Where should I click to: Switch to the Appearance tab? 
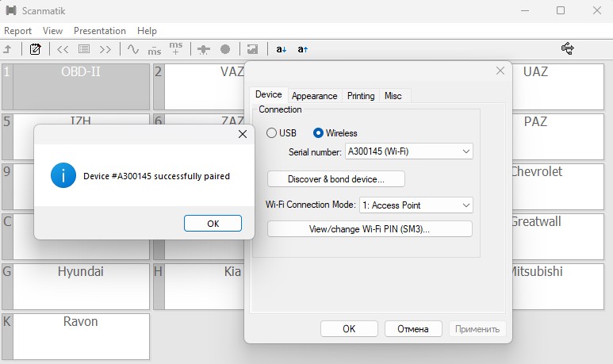[314, 96]
